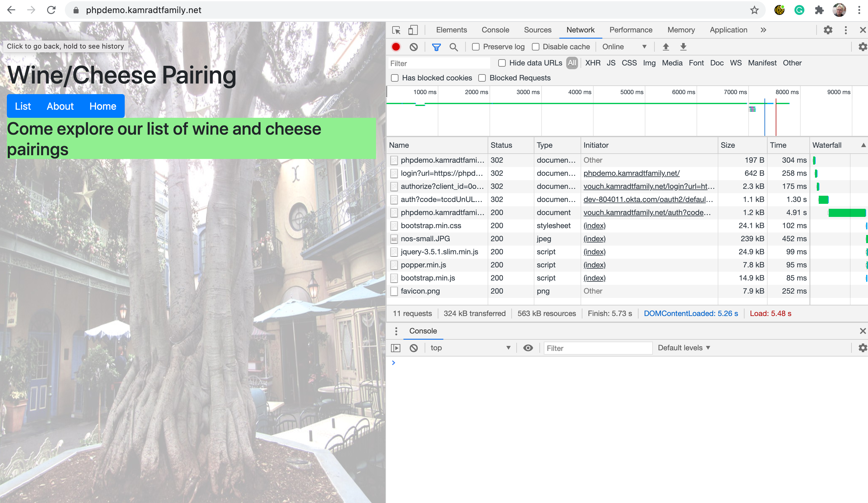Clear the network log with the clear icon

(x=414, y=47)
